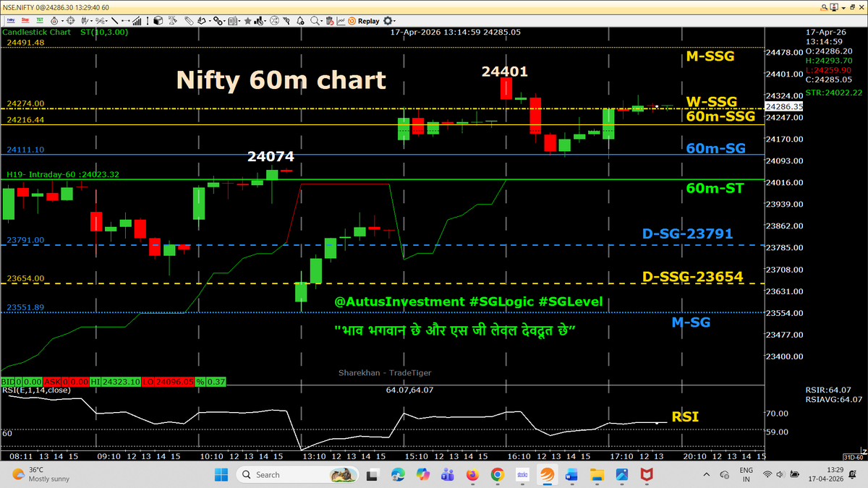Open Sharekhan TradeTiger from the taskbar
Image resolution: width=868 pixels, height=488 pixels.
click(x=547, y=474)
